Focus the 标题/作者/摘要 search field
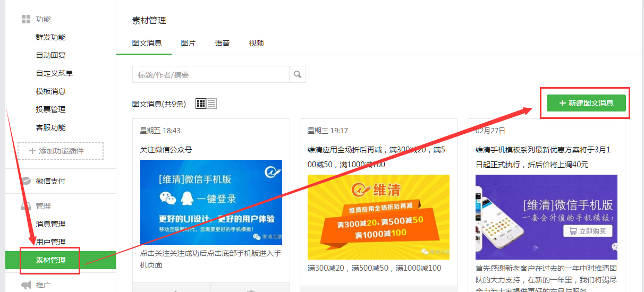Viewport: 644px width, 292px height. 211,74
